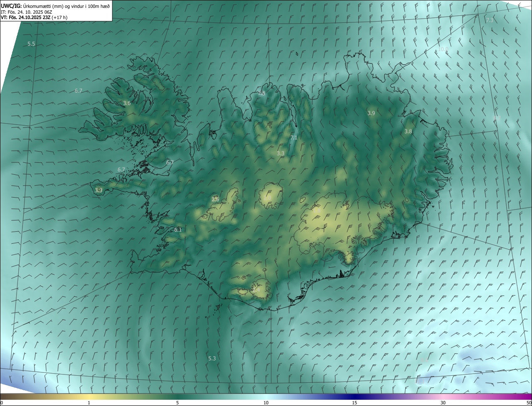Image resolution: width=532 pixels, height=406 pixels.
Task: Click the 7.3 value label at the top right
Action: pyautogui.click(x=490, y=20)
